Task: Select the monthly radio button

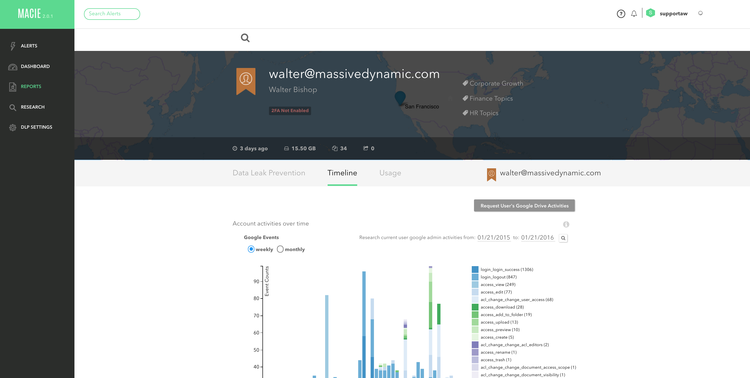Action: [x=280, y=249]
